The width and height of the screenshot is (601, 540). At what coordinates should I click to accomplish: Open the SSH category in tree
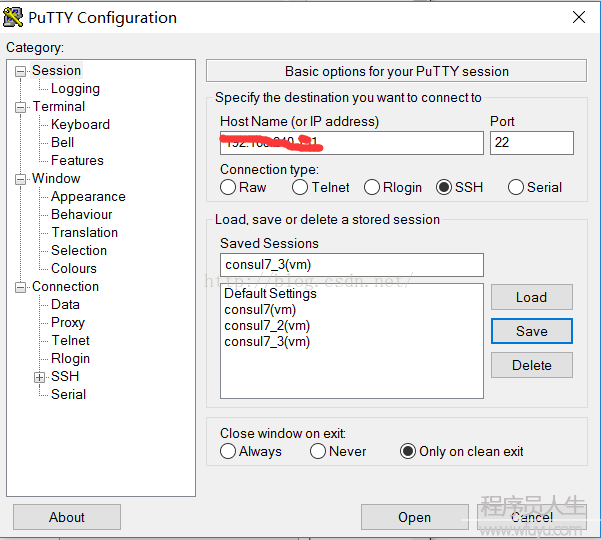(65, 377)
